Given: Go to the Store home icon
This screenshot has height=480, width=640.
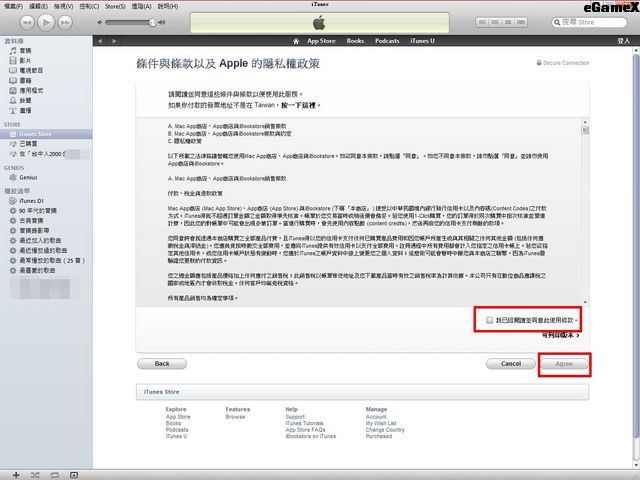Looking at the screenshot, I should 296,41.
